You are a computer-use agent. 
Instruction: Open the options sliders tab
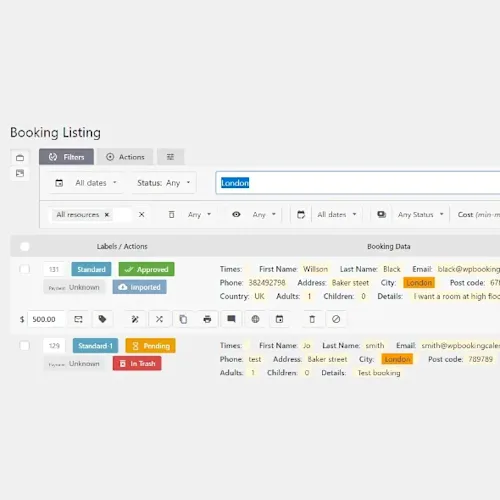pyautogui.click(x=170, y=157)
